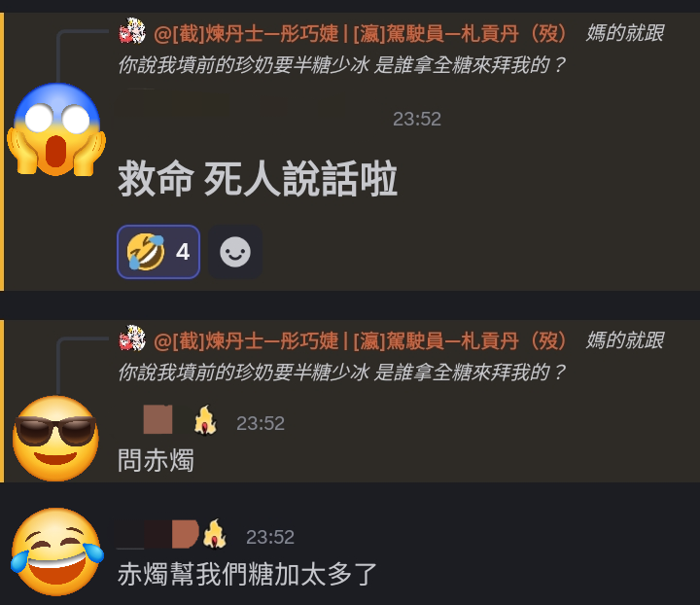
Task: Click the 23:52 timestamp of first message
Action: 417,119
